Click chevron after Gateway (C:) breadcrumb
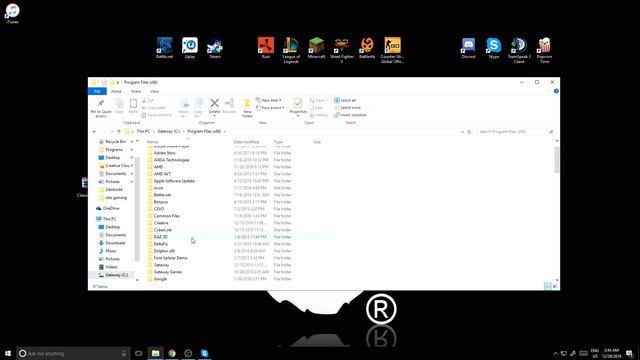This screenshot has height=360, width=640. click(x=183, y=131)
